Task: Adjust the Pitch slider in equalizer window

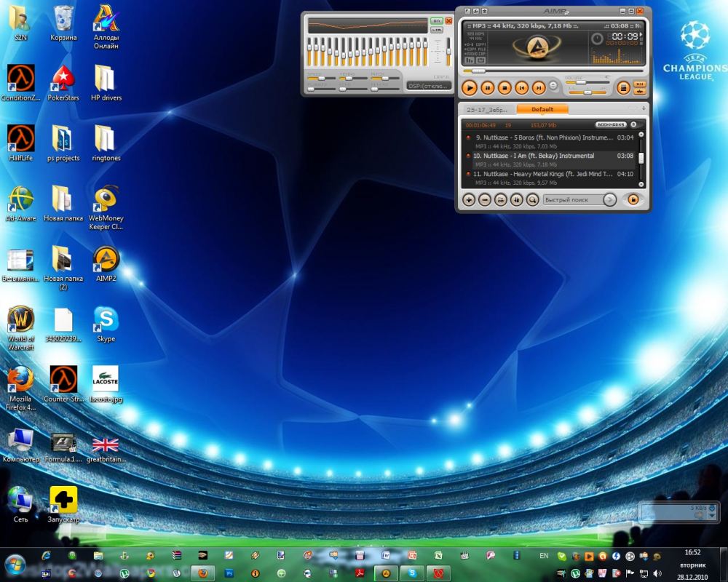Action: coord(385,79)
